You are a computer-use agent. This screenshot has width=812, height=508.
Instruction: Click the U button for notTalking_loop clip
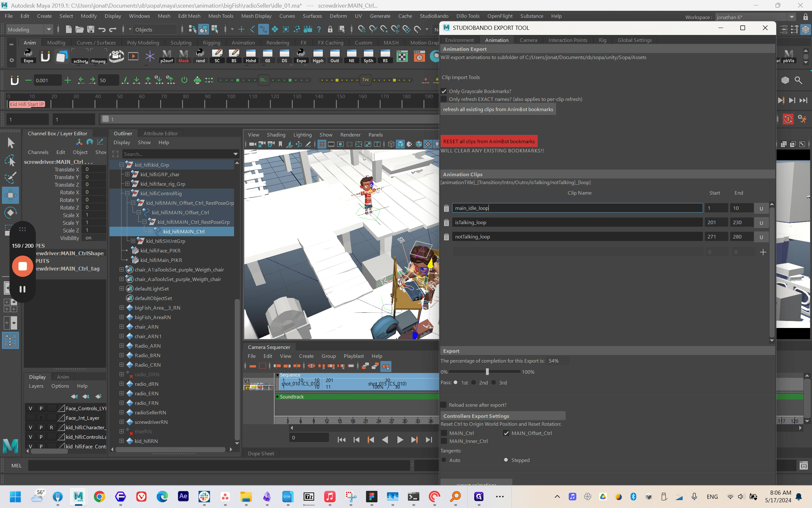coord(761,237)
